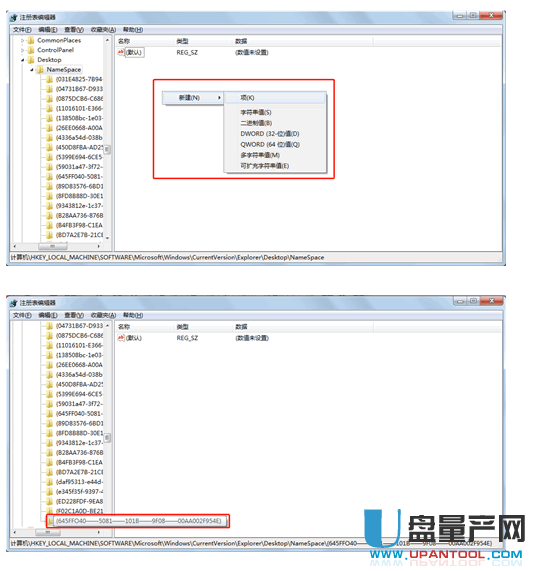Collapse the Desktop tree node arrow
This screenshot has height=571, width=538.
point(23,60)
